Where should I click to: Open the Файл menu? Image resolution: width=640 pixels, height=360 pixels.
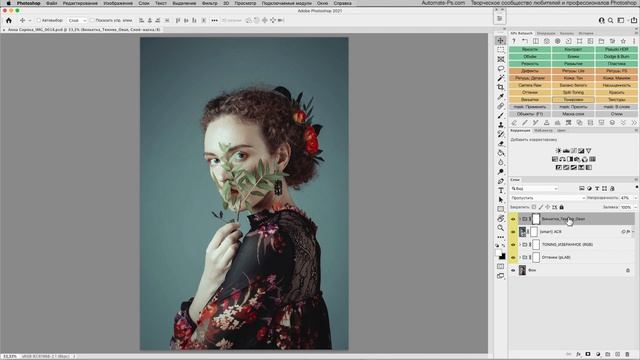pyautogui.click(x=52, y=3)
